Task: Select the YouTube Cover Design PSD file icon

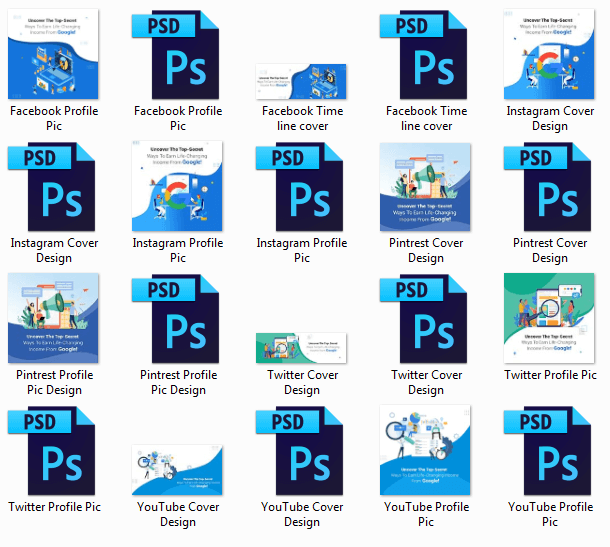Action: pos(300,451)
